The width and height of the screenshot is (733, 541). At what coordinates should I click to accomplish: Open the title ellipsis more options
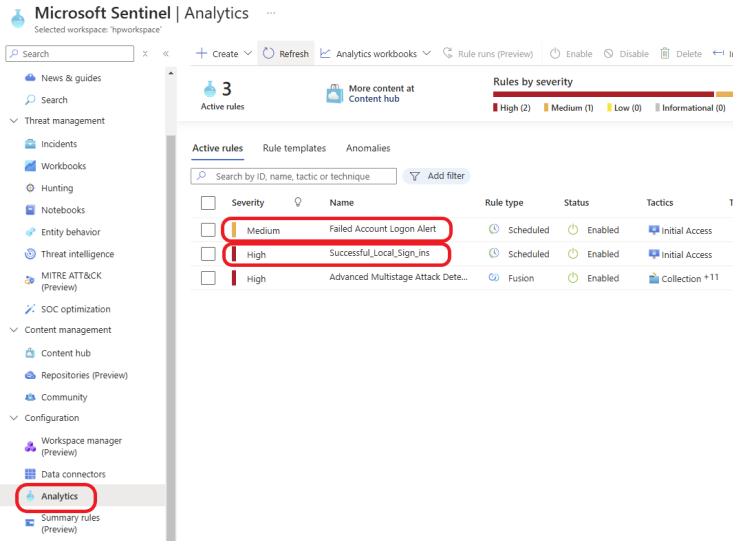271,13
